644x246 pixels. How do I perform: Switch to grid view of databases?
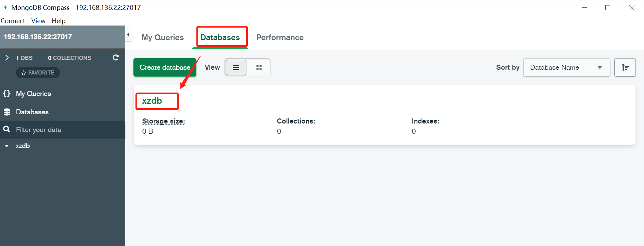259,67
